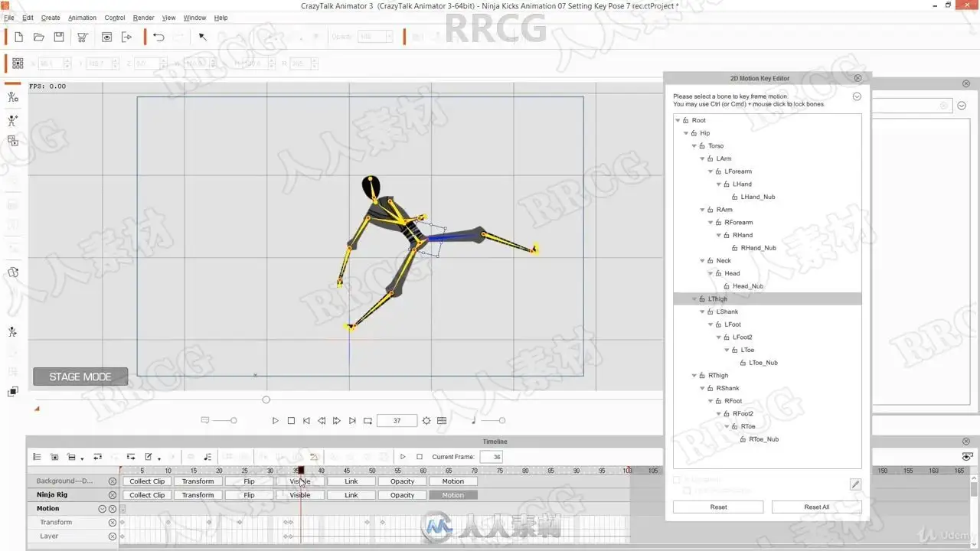Save the project with the floppy icon
The image size is (980, 551).
[59, 37]
